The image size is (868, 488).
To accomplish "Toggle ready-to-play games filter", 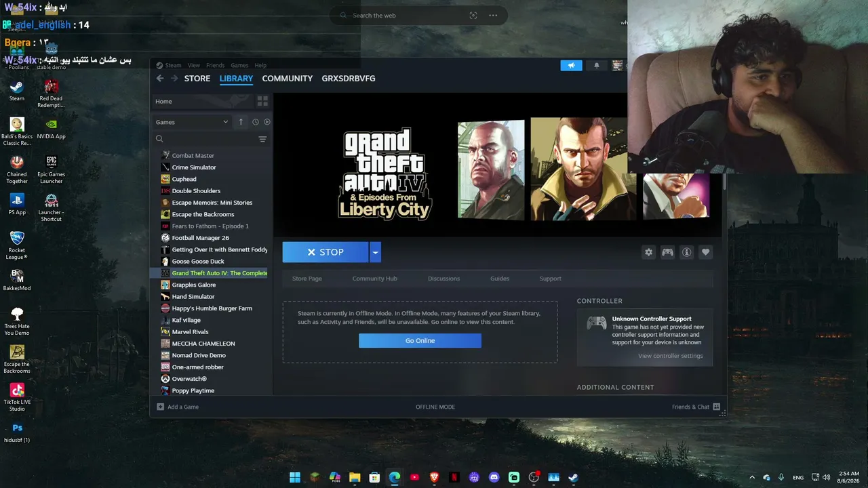I will coord(267,122).
